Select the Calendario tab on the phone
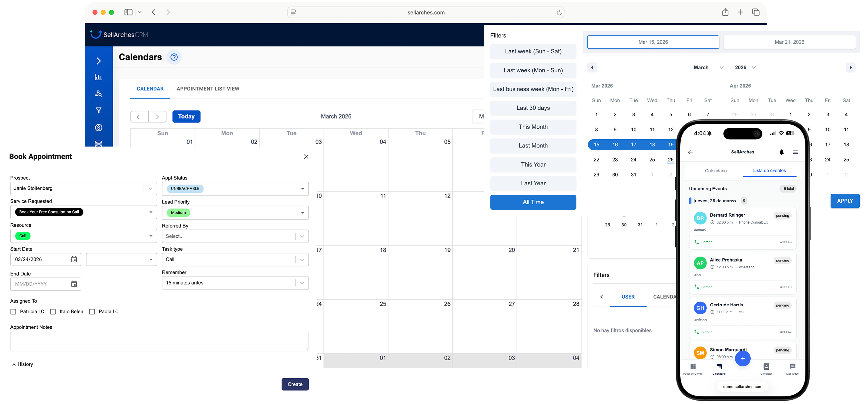This screenshot has width=868, height=404. click(715, 171)
